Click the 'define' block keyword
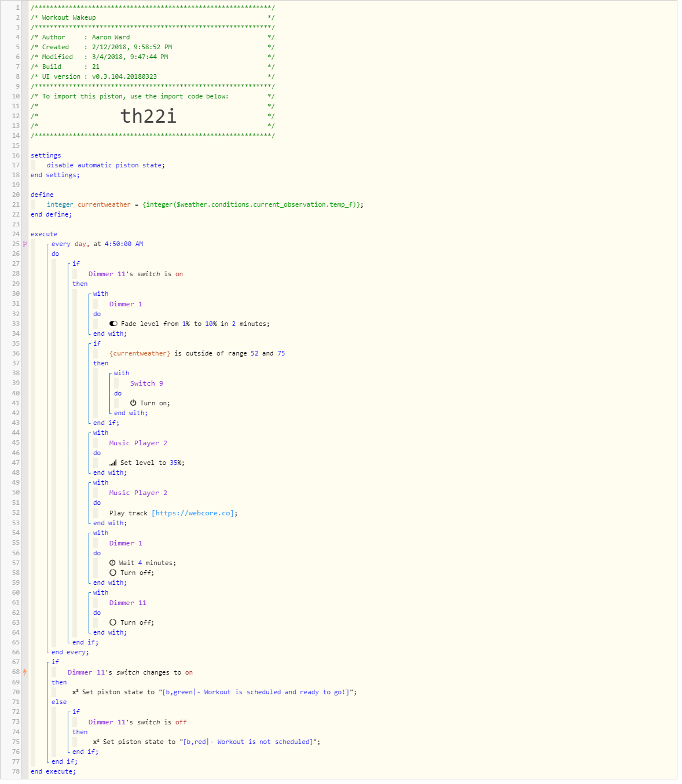Screen dimensions: 682x784 click(x=42, y=195)
